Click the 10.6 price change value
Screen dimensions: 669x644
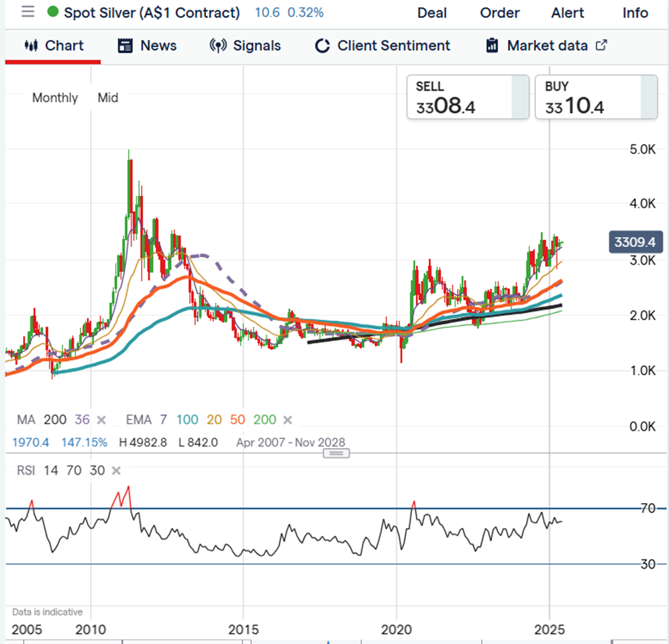pos(267,13)
